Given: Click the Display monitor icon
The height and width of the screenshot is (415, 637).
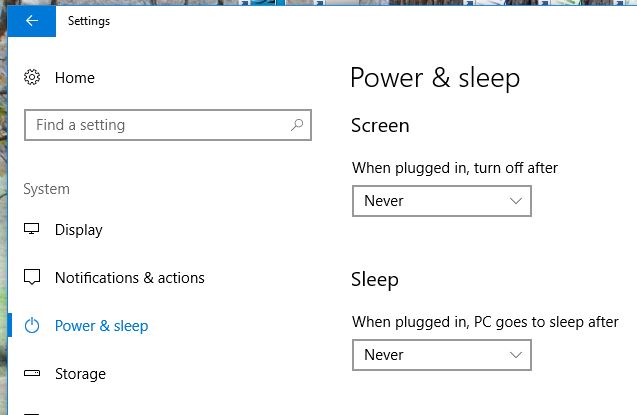Looking at the screenshot, I should [x=32, y=230].
